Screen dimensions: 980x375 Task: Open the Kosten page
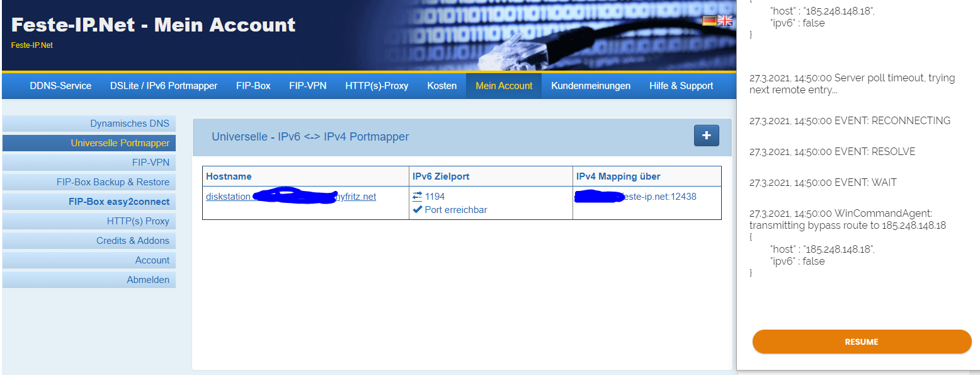(x=442, y=86)
